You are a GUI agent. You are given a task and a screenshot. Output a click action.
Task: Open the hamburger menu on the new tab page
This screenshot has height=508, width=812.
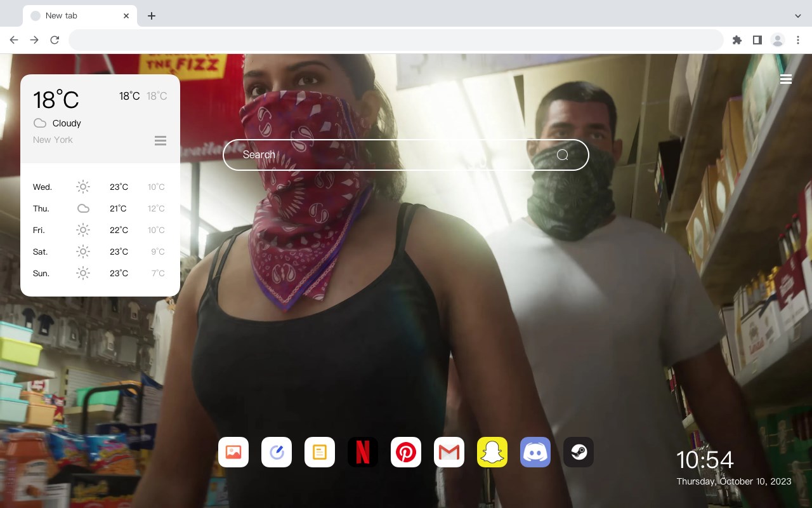[786, 79]
